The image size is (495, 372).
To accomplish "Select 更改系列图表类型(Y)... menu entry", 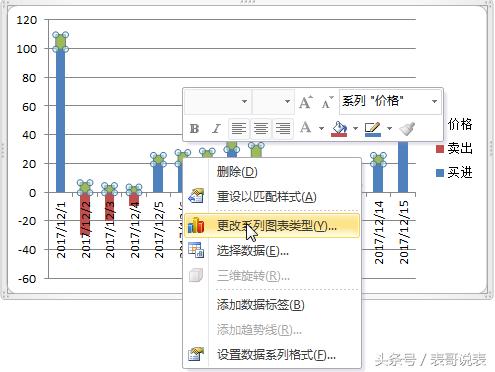I will pos(272,226).
